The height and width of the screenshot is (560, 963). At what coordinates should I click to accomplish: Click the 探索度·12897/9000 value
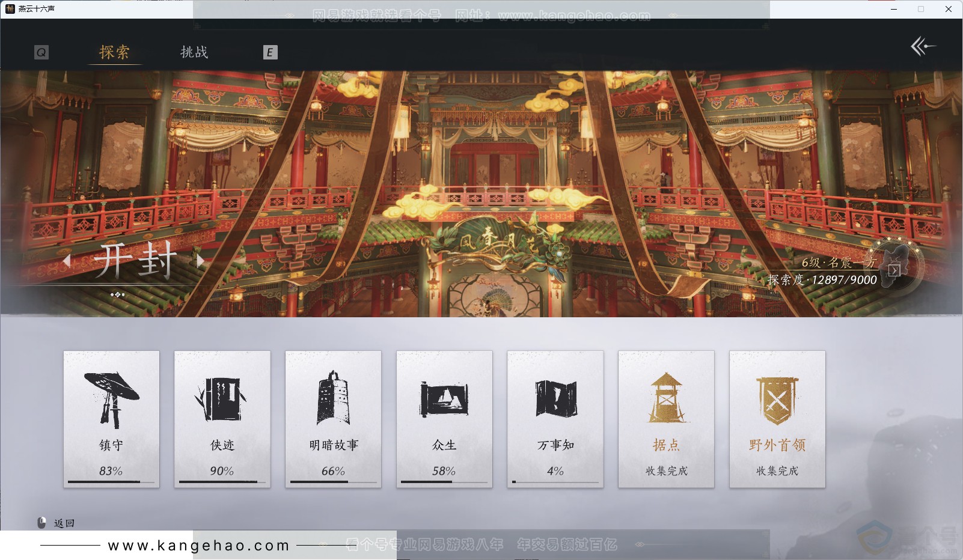[x=822, y=279]
